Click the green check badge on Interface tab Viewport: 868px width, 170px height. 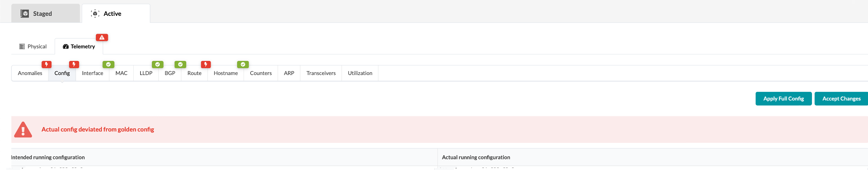coord(108,64)
